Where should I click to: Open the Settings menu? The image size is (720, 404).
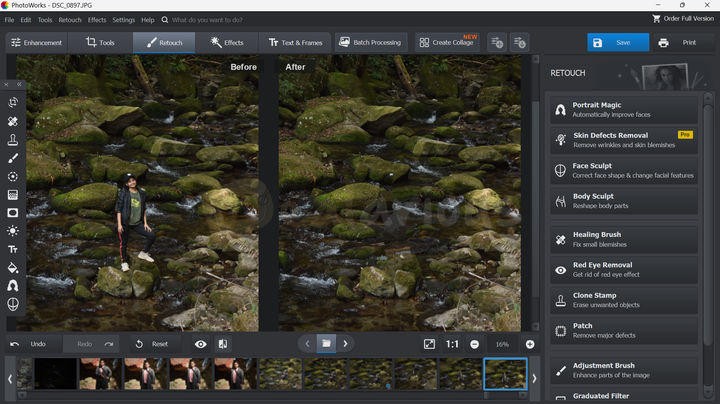124,20
